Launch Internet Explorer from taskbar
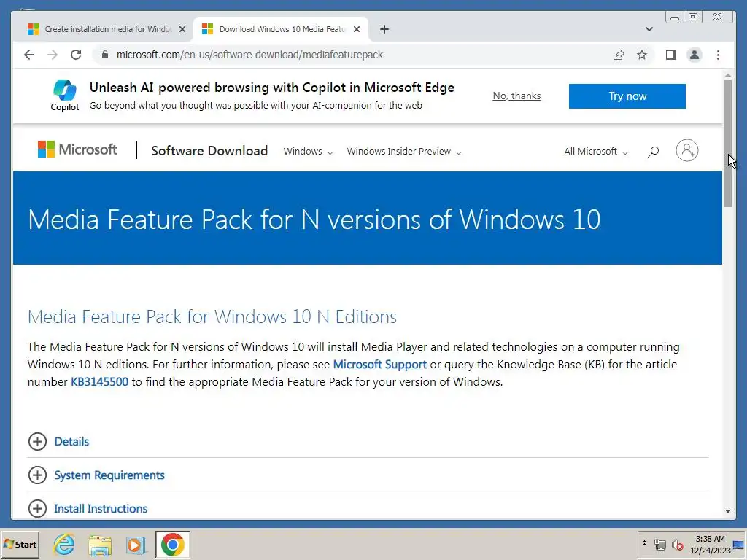 [x=64, y=545]
